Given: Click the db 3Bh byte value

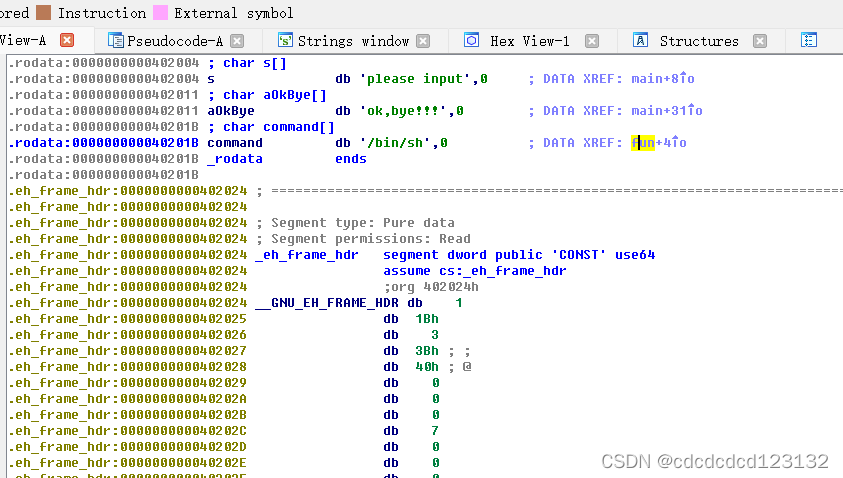Looking at the screenshot, I should [x=427, y=351].
